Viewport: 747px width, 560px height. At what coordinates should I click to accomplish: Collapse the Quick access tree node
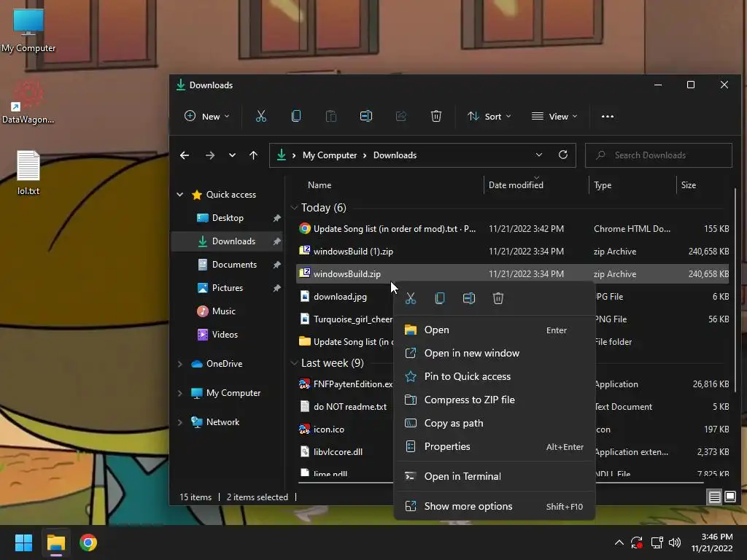click(x=180, y=194)
